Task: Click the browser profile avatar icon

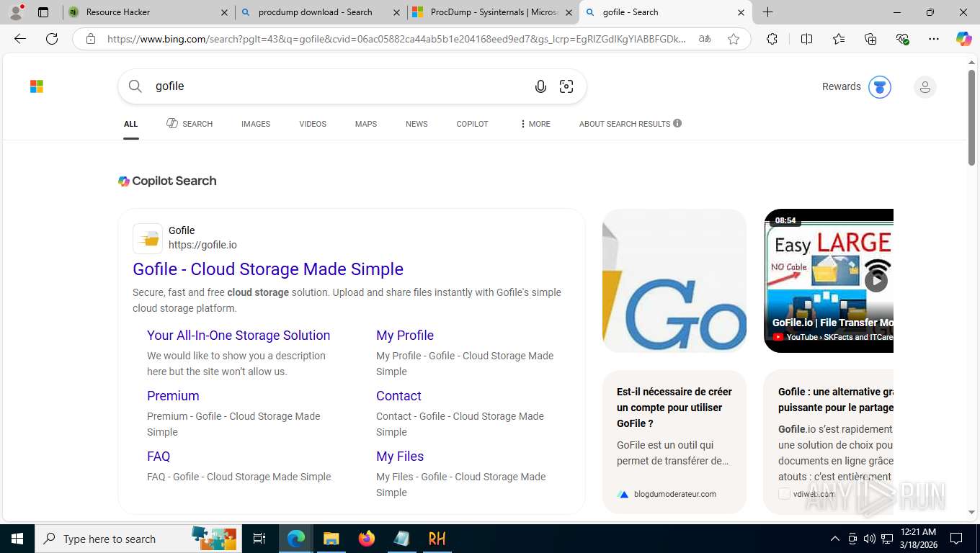Action: (17, 12)
